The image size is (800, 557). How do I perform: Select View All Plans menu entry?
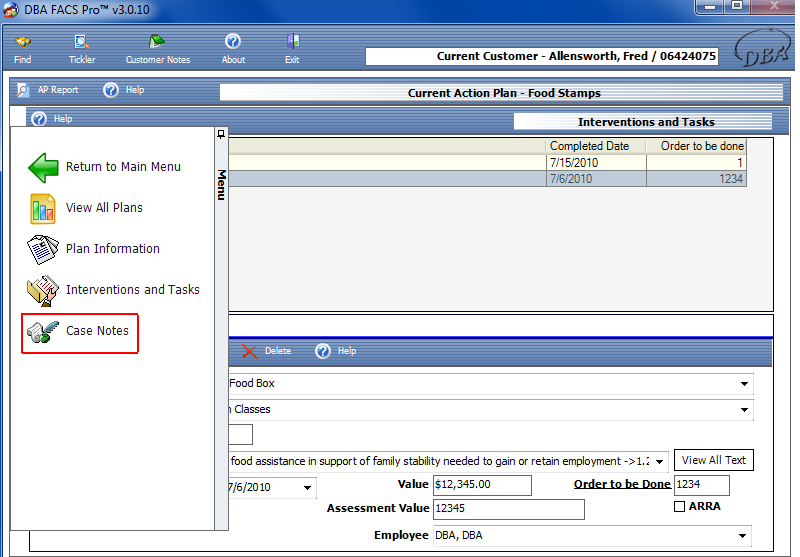pyautogui.click(x=104, y=208)
